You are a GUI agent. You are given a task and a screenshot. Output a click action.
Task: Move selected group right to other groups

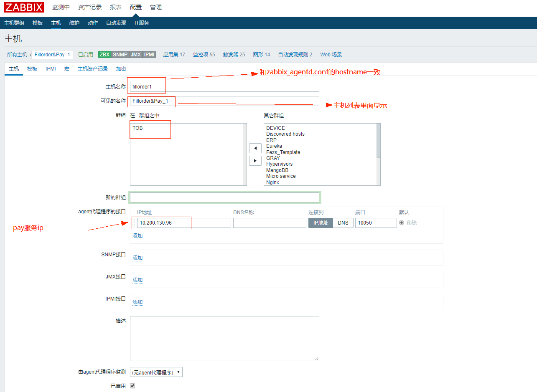coord(255,161)
